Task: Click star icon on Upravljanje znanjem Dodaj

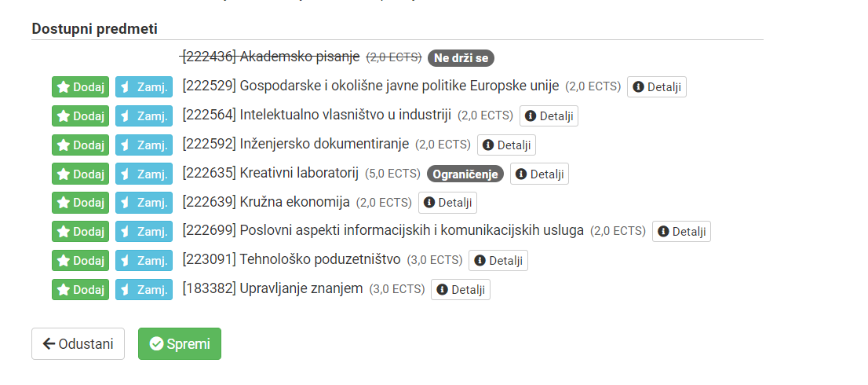Action: pos(64,290)
